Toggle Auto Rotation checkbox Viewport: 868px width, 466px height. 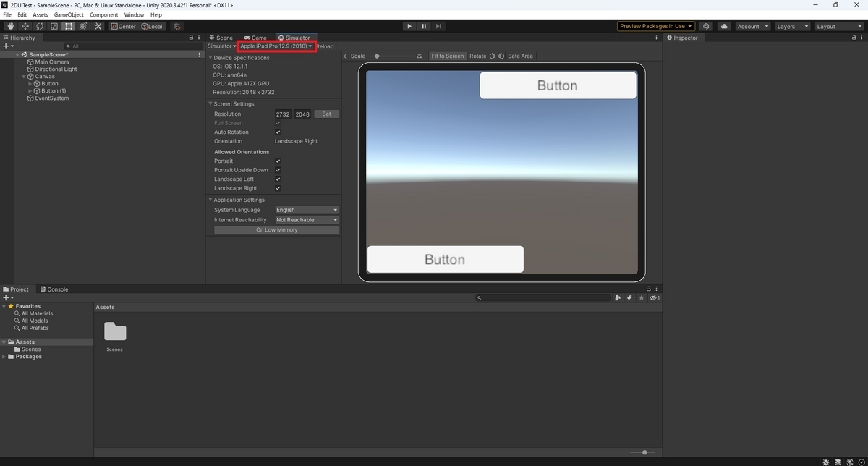(x=278, y=132)
